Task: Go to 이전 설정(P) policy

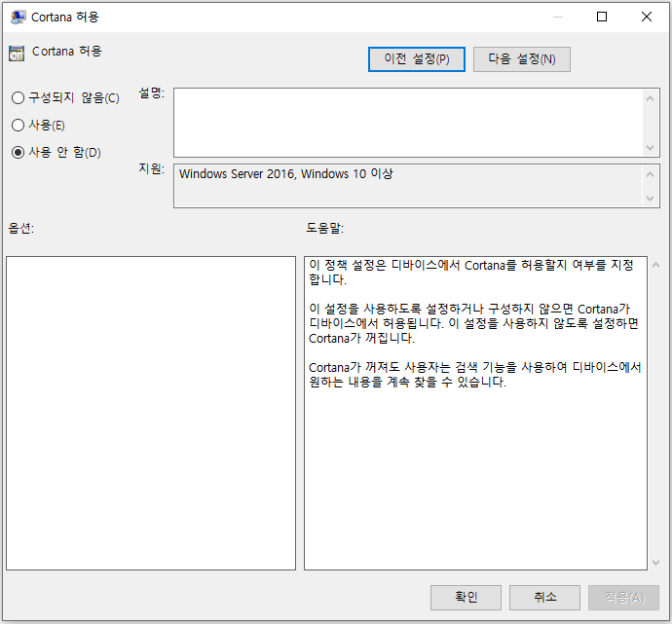Action: pos(417,59)
